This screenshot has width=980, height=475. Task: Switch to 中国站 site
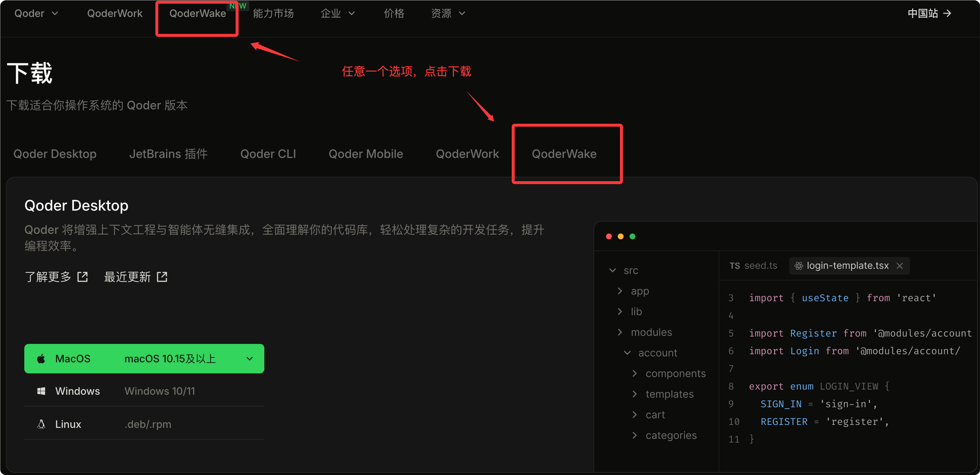pyautogui.click(x=930, y=13)
